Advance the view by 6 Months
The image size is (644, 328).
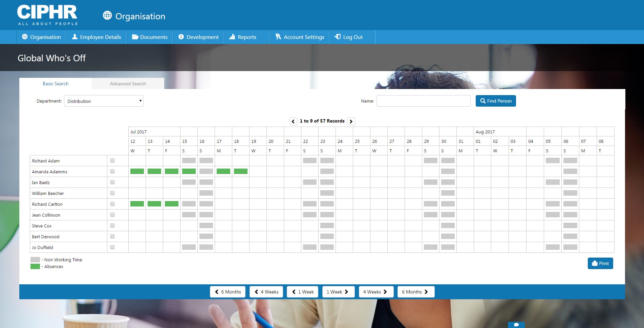click(415, 291)
